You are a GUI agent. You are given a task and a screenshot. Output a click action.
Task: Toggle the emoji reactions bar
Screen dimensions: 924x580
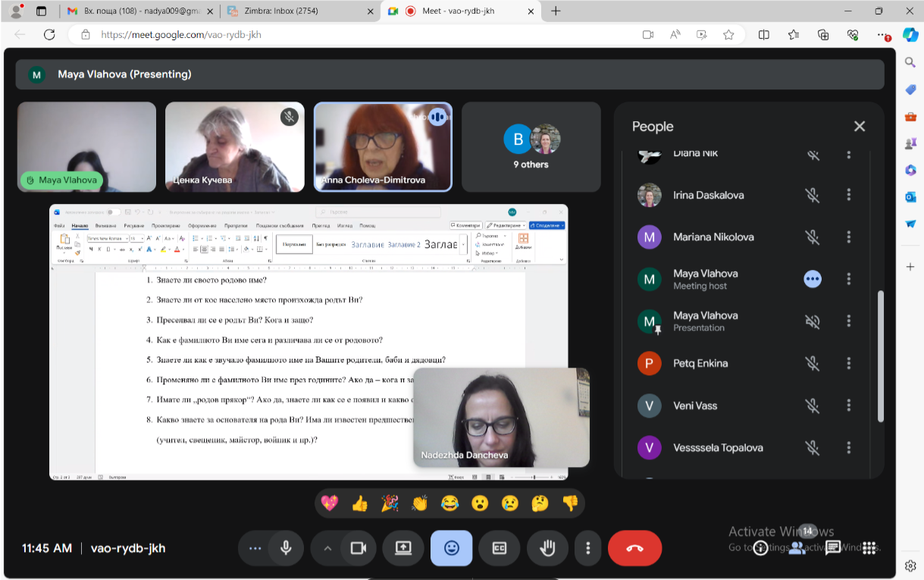pyautogui.click(x=451, y=548)
